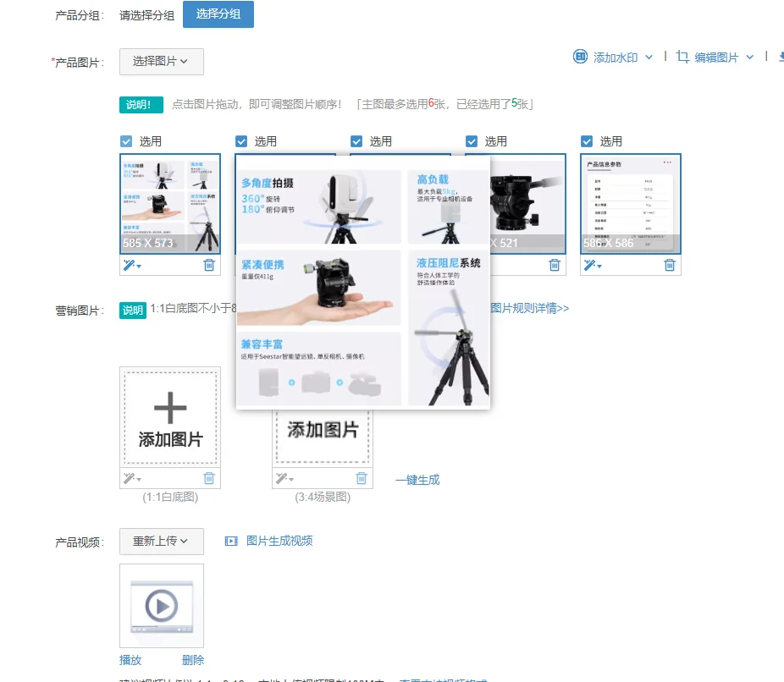Click the 说明! badge above images
The height and width of the screenshot is (682, 784).
point(141,104)
